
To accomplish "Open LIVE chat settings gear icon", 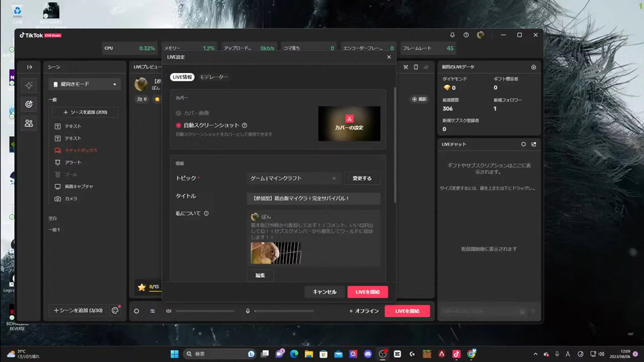I will pos(523,145).
